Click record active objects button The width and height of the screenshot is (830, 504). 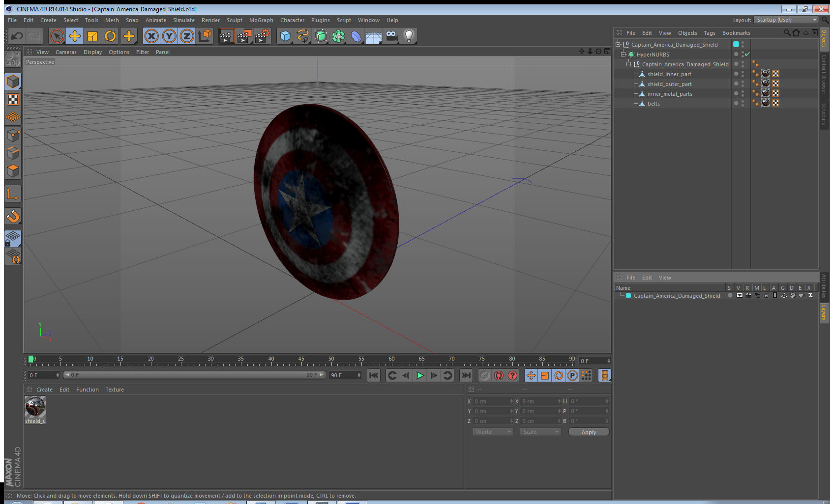click(x=485, y=375)
